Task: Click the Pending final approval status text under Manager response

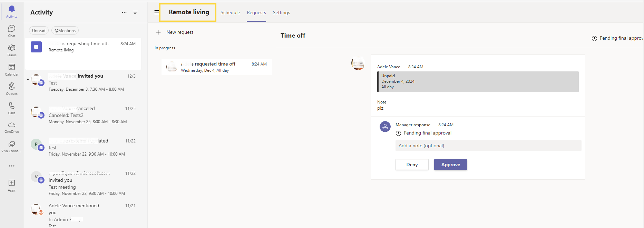Action: coord(428,133)
